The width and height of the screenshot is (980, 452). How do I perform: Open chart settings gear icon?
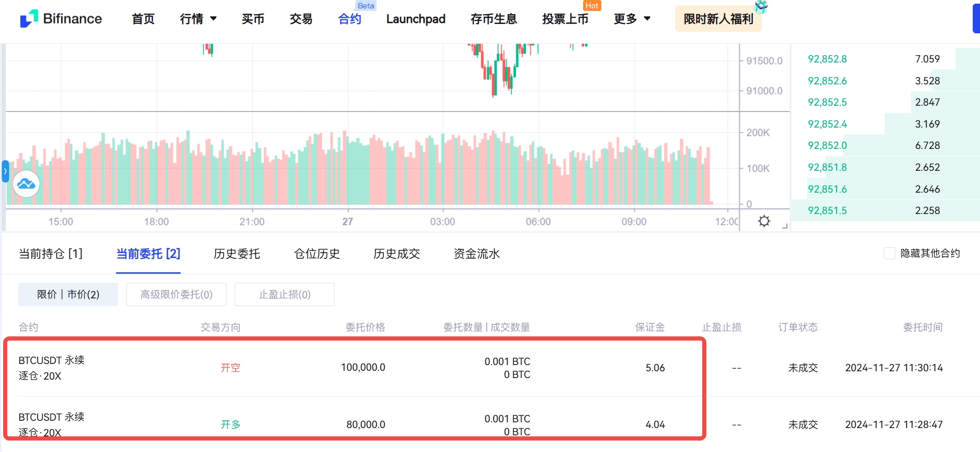764,221
